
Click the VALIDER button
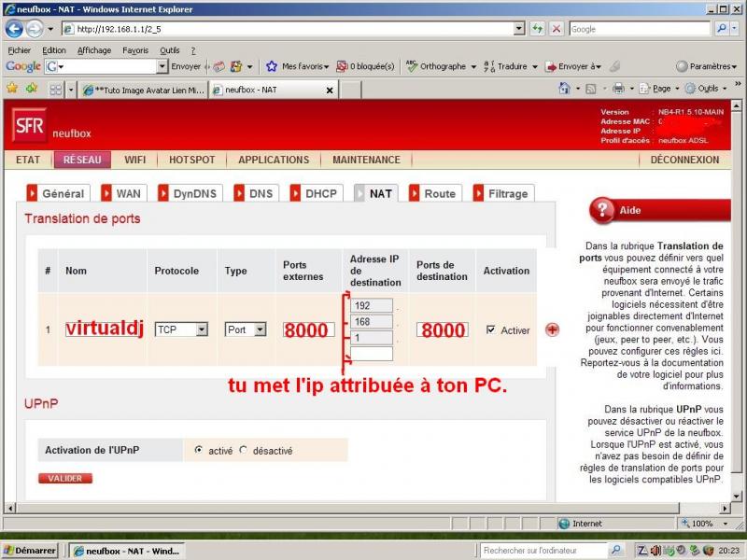tap(65, 478)
